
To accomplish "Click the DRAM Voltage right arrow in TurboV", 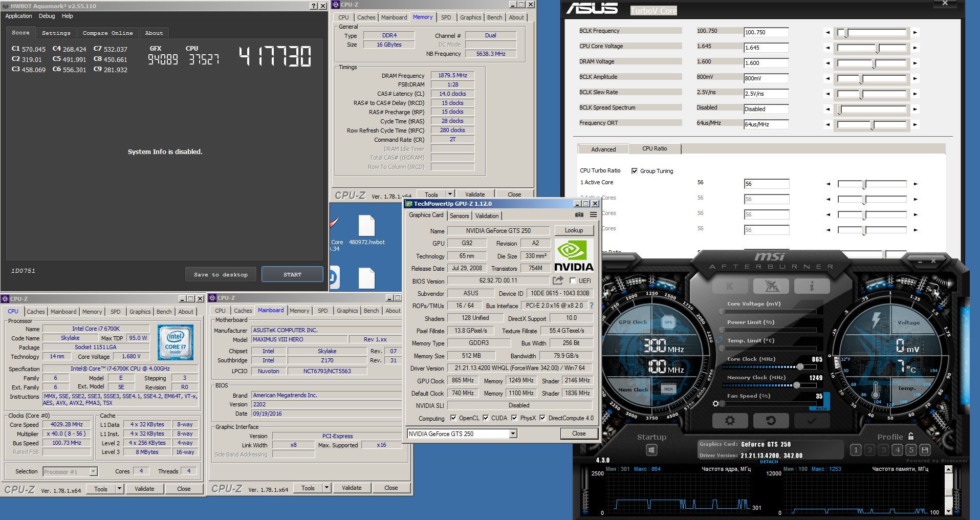I will tap(915, 63).
